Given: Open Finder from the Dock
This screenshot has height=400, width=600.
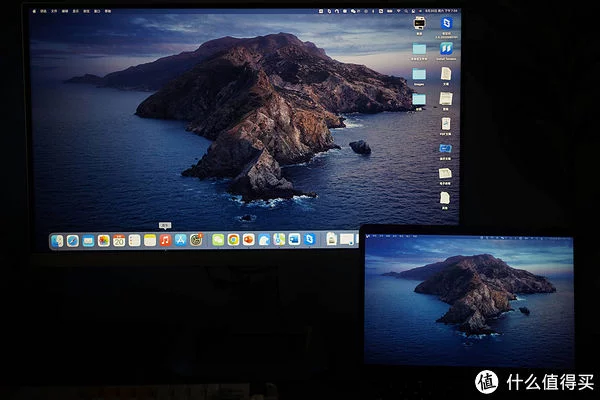Looking at the screenshot, I should (x=57, y=241).
